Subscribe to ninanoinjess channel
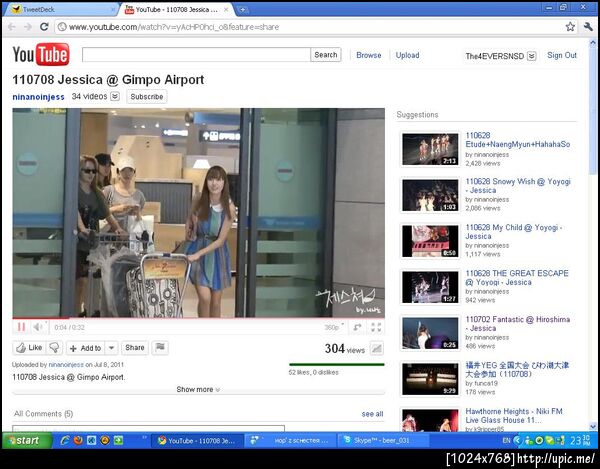This screenshot has height=469, width=600. pyautogui.click(x=147, y=97)
